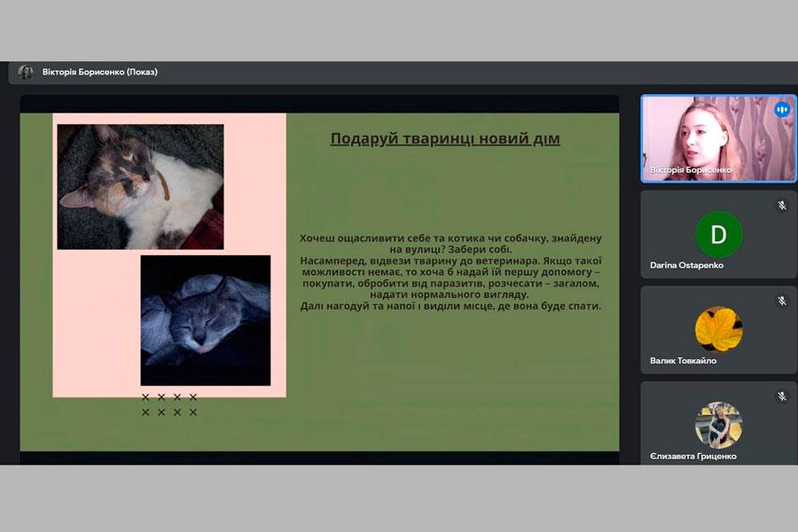Click the green D avatar of Darina Ostapenko
This screenshot has width=798, height=532.
tap(718, 234)
